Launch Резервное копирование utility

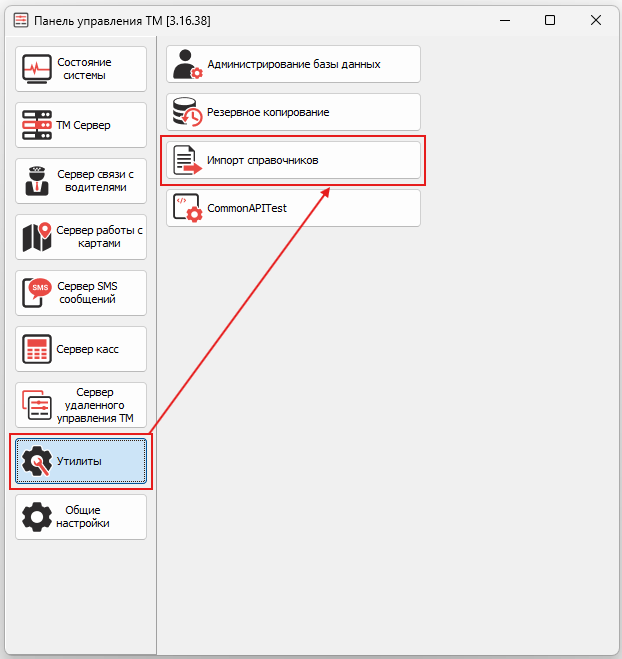click(x=293, y=112)
